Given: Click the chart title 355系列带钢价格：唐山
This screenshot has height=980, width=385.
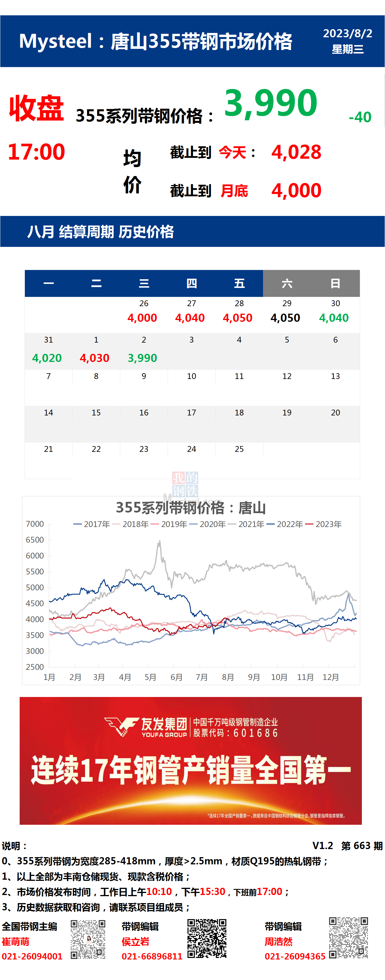Looking at the screenshot, I should click(190, 508).
